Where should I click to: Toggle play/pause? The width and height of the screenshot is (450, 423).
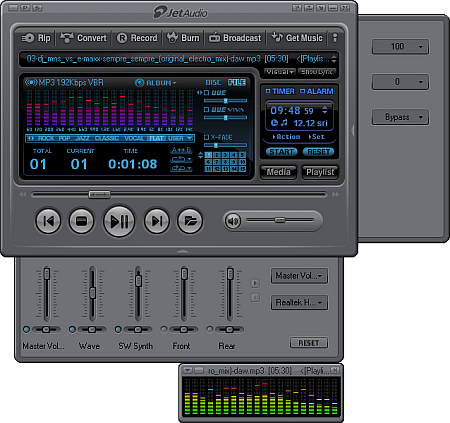(x=119, y=221)
